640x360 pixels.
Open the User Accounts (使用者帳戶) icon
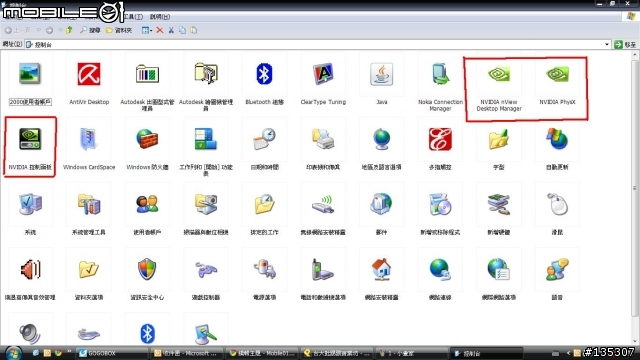click(147, 204)
